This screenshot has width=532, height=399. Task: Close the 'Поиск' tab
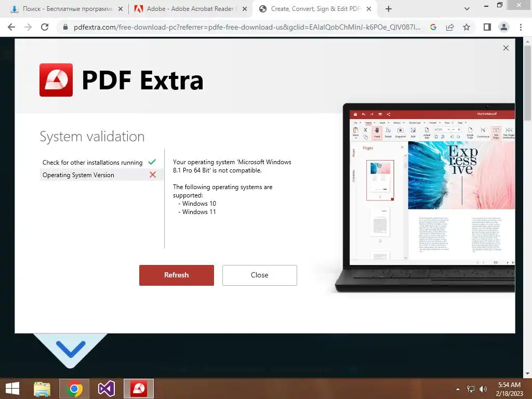(120, 9)
